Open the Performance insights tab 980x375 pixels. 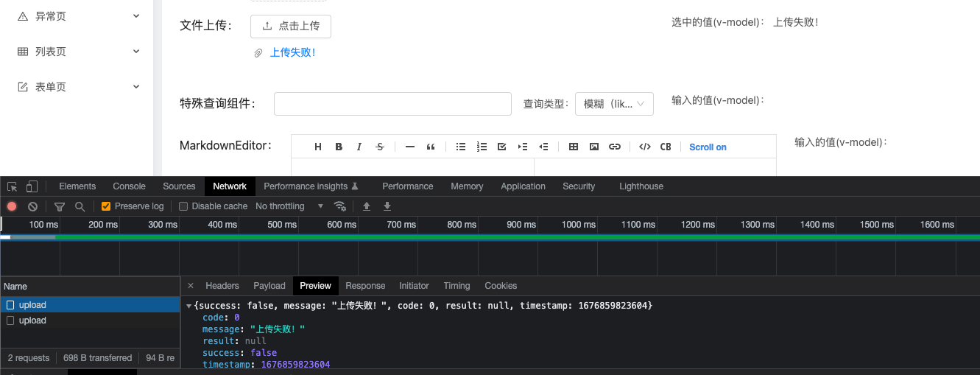(311, 186)
